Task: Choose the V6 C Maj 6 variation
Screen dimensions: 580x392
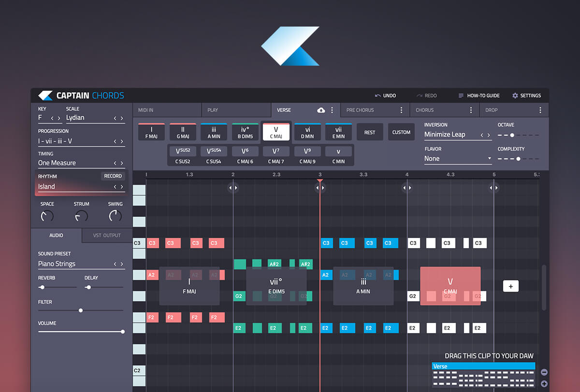Action: point(245,155)
